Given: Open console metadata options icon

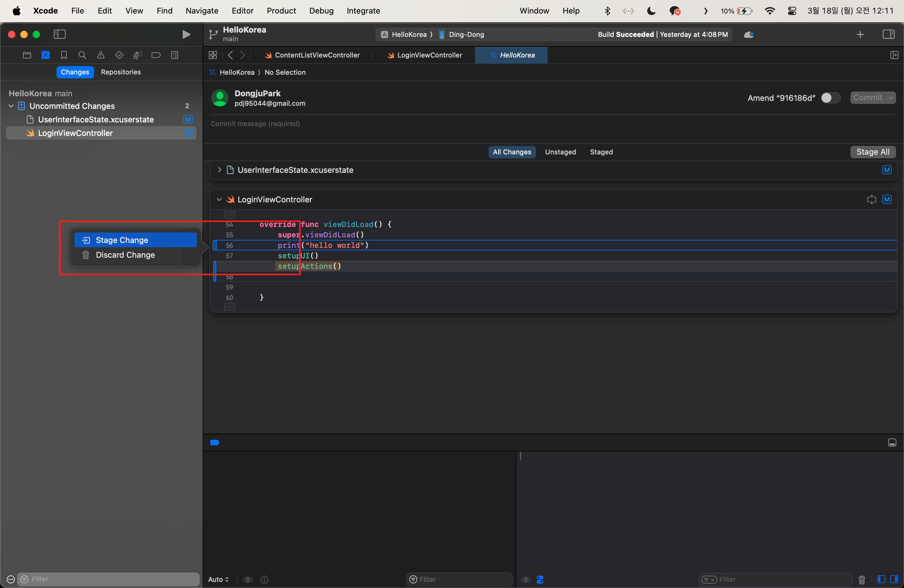Looking at the screenshot, I should pyautogui.click(x=540, y=580).
